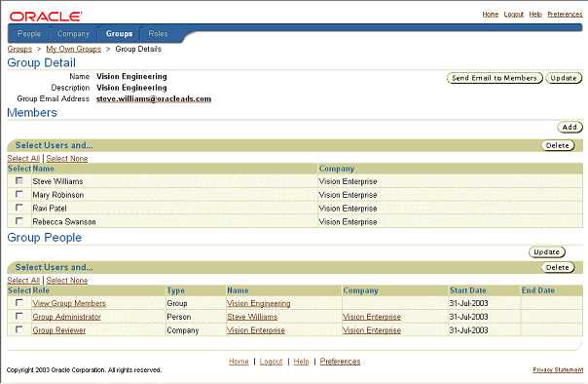Select the Groups tab
588x384 pixels.
[x=119, y=34]
